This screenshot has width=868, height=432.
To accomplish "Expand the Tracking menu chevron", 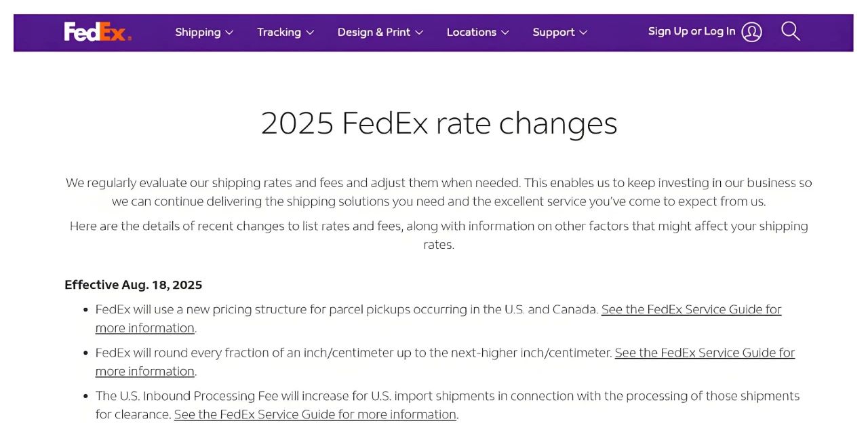I will tap(310, 33).
